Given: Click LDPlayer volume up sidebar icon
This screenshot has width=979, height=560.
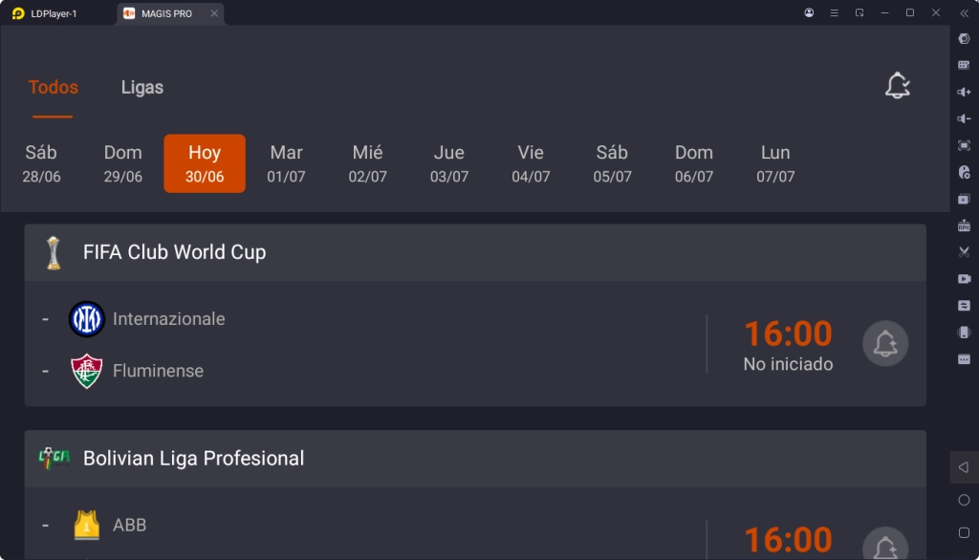Looking at the screenshot, I should click(964, 92).
